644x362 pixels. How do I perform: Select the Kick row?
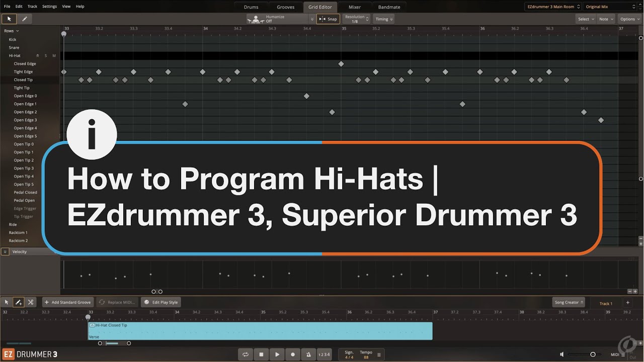pyautogui.click(x=13, y=39)
